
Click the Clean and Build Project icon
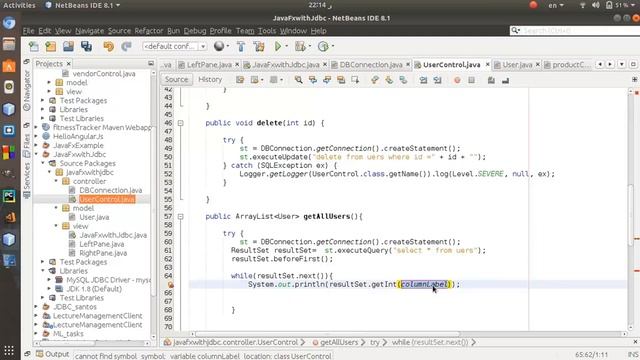coord(259,46)
